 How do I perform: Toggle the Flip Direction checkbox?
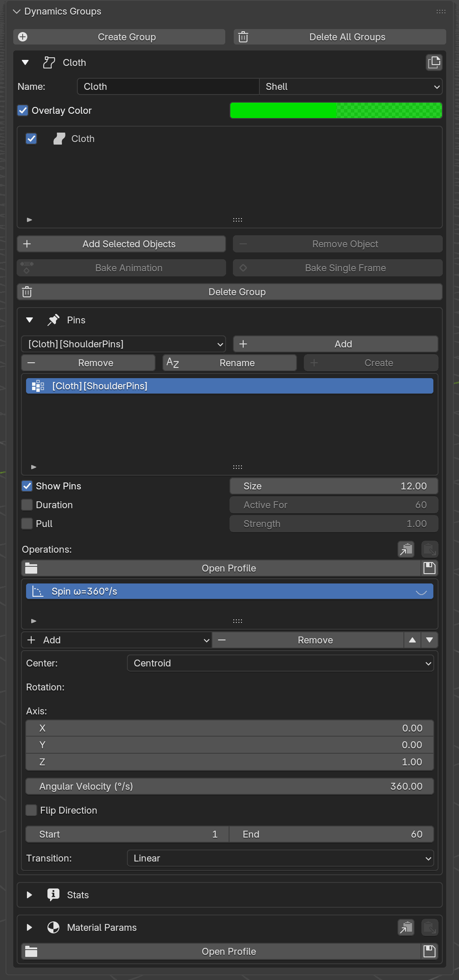tap(31, 810)
